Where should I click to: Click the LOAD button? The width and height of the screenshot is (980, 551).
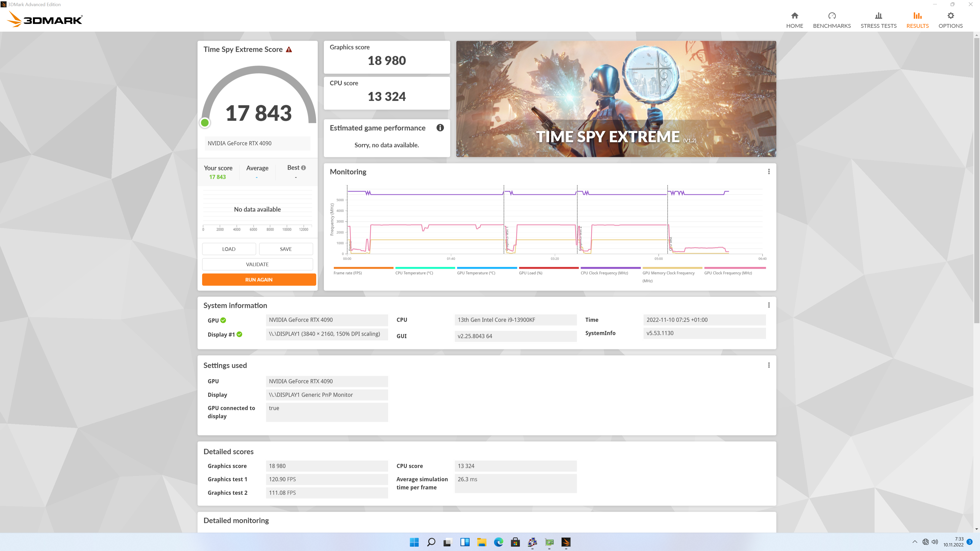point(229,249)
